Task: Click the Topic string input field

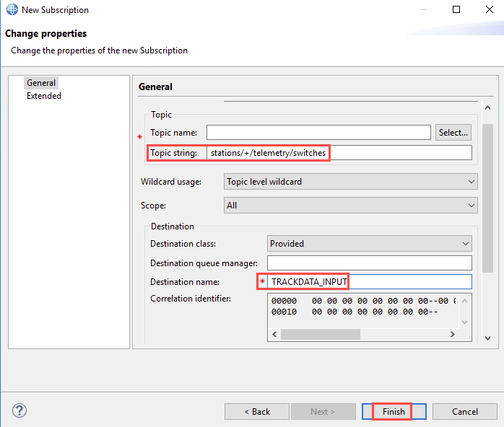Action: pyautogui.click(x=339, y=152)
